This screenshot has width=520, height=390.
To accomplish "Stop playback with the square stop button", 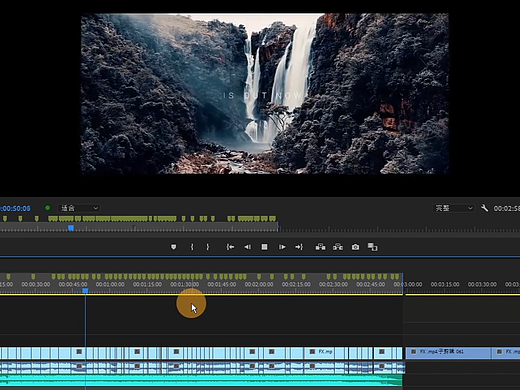I will click(264, 247).
